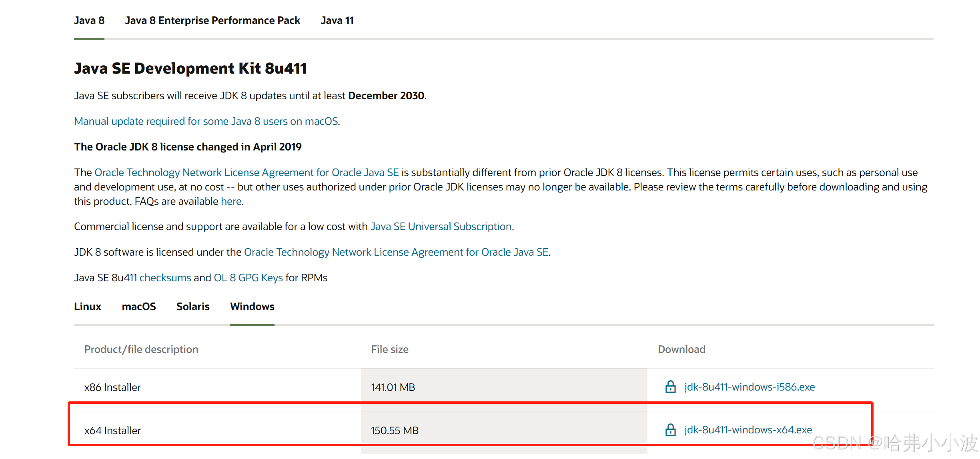Click the x64 Installer row description
Screen dimensions: 980x459
112,431
